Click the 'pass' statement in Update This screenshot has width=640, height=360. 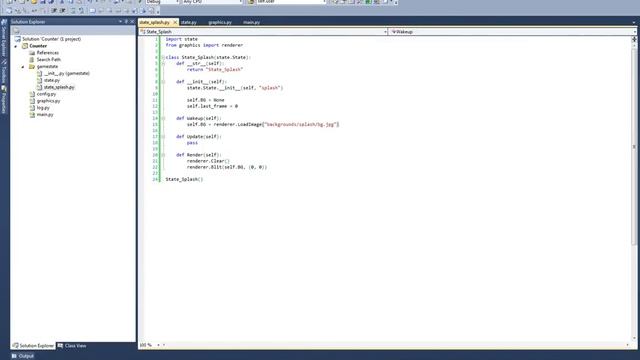click(x=192, y=143)
